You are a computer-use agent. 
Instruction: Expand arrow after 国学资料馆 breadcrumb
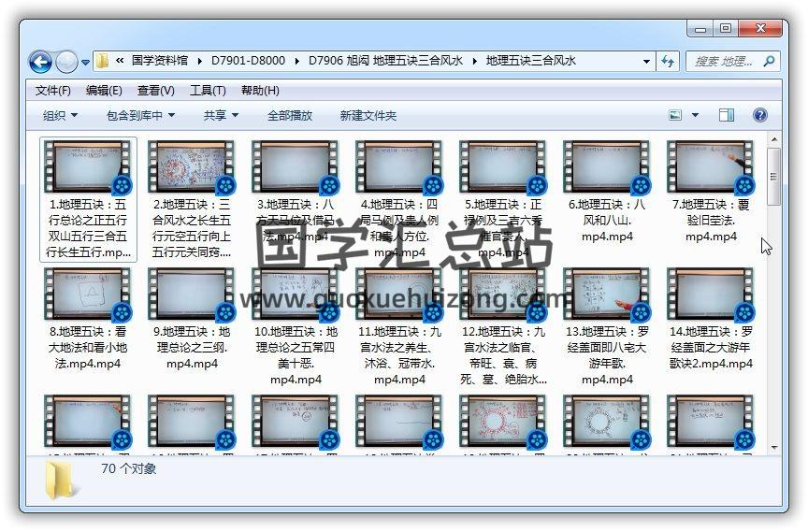tap(199, 61)
